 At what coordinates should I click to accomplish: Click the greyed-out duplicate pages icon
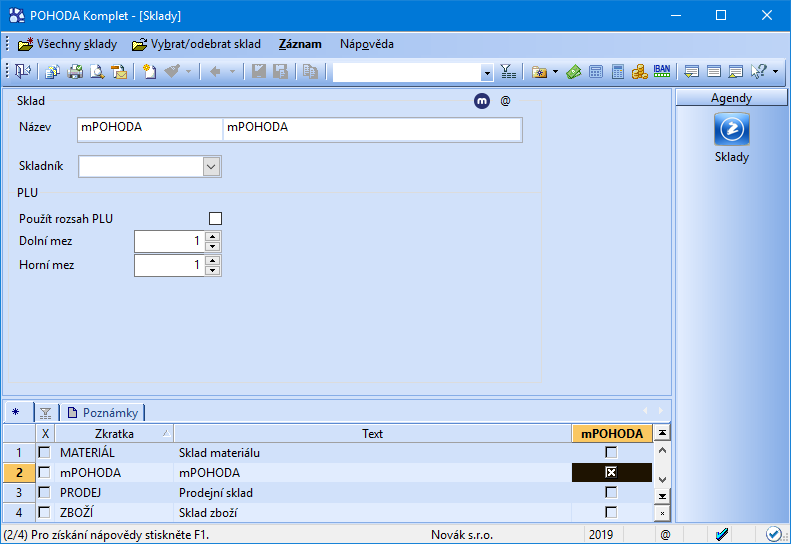tap(310, 72)
